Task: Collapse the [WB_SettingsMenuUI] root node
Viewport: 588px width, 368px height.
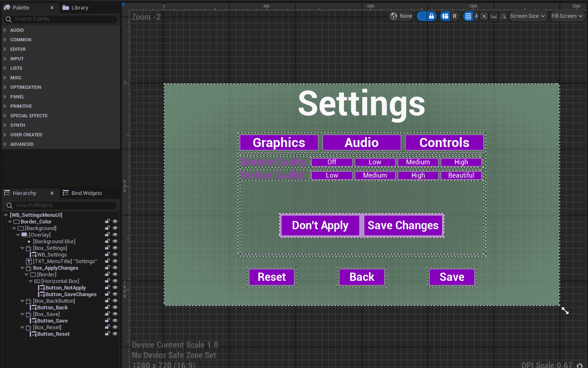Action: (x=6, y=215)
